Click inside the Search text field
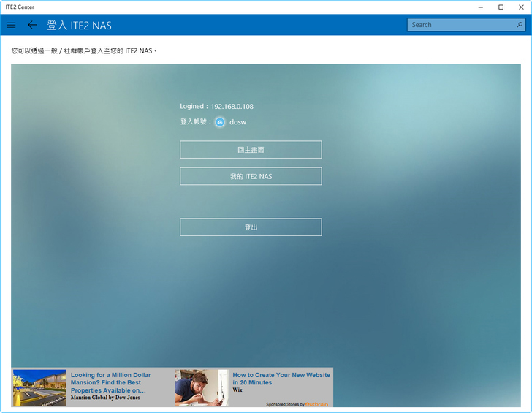Image resolution: width=532 pixels, height=413 pixels. 460,25
